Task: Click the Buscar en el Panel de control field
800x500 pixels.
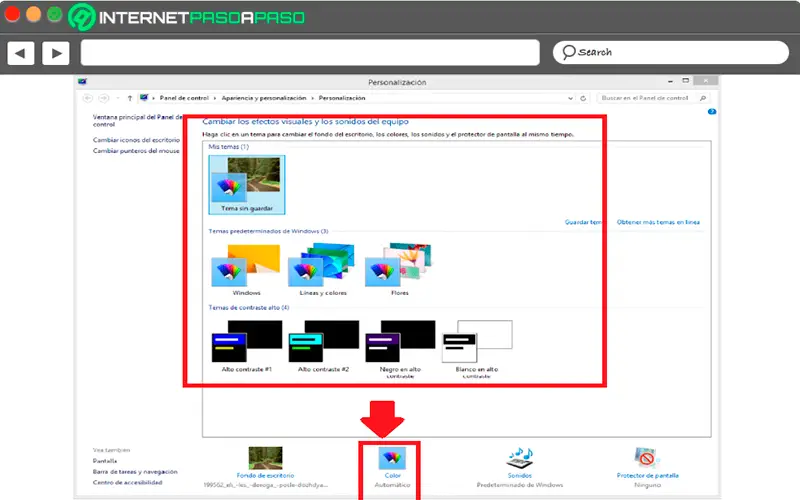Action: tap(652, 98)
